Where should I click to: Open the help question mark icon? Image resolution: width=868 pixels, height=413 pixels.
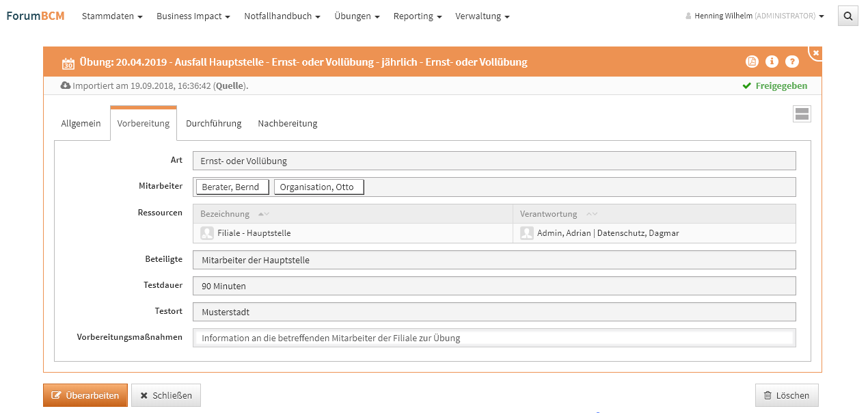tap(792, 62)
